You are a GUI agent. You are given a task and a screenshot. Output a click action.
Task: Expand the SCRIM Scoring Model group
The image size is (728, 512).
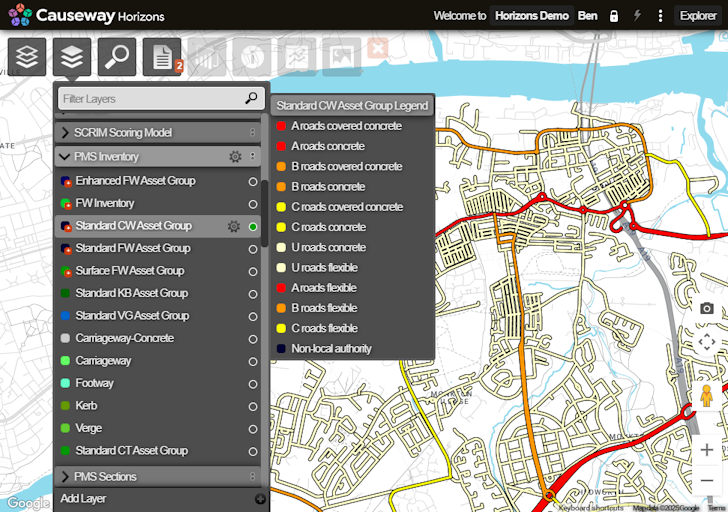tap(66, 132)
